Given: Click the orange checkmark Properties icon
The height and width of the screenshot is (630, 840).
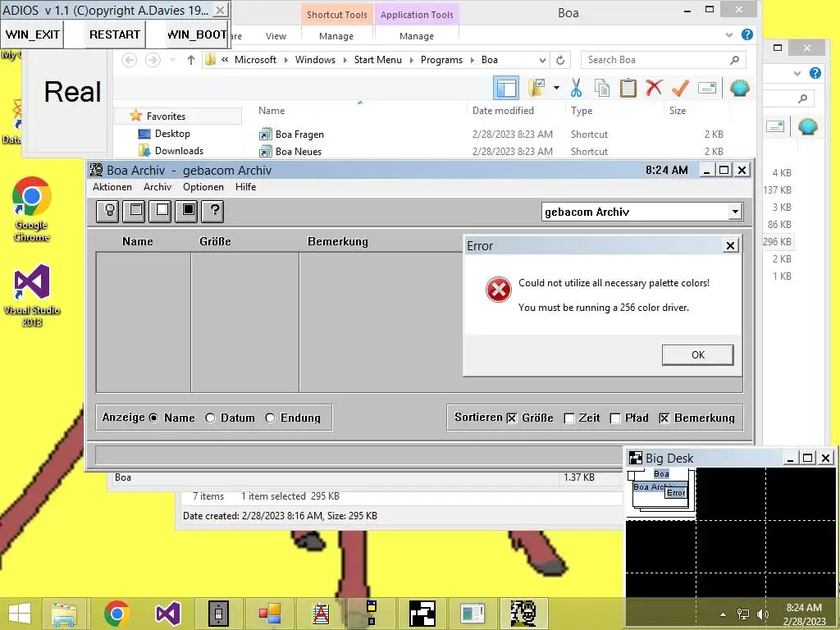Looking at the screenshot, I should 680,88.
